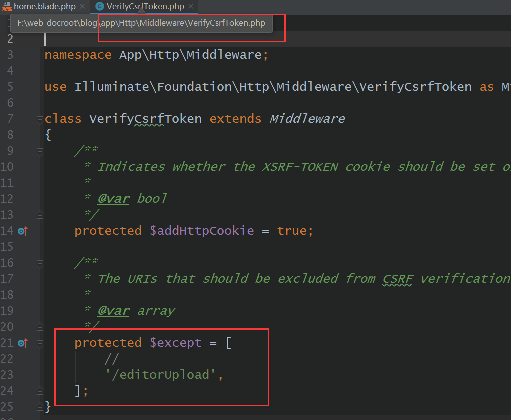Image resolution: width=511 pixels, height=420 pixels.
Task: Click fold end marker at the array's closing bracket
Action: tap(40, 391)
